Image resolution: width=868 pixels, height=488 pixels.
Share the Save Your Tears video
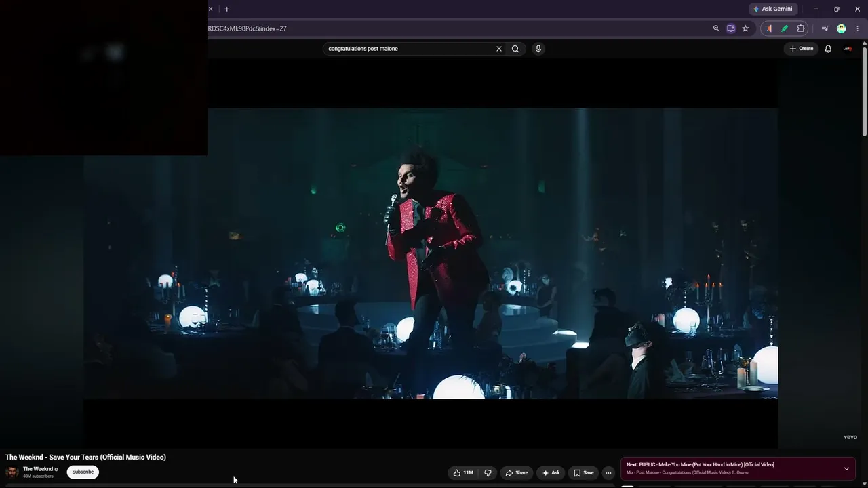click(x=517, y=473)
